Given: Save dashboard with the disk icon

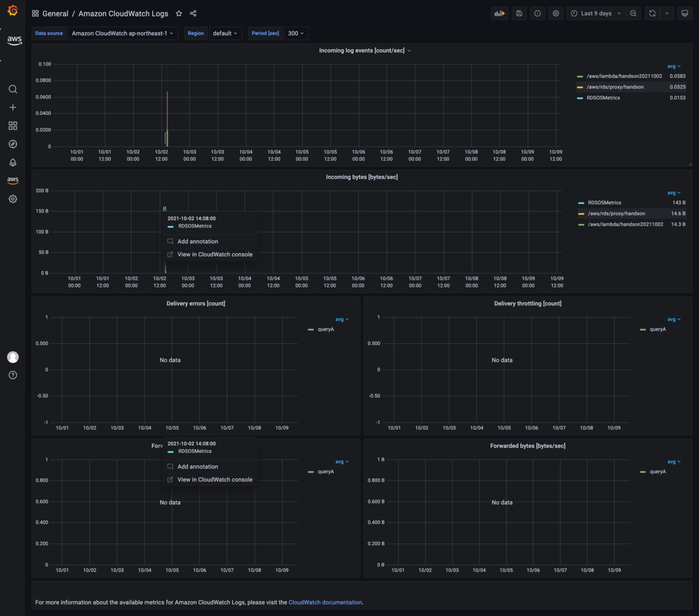Looking at the screenshot, I should [519, 13].
